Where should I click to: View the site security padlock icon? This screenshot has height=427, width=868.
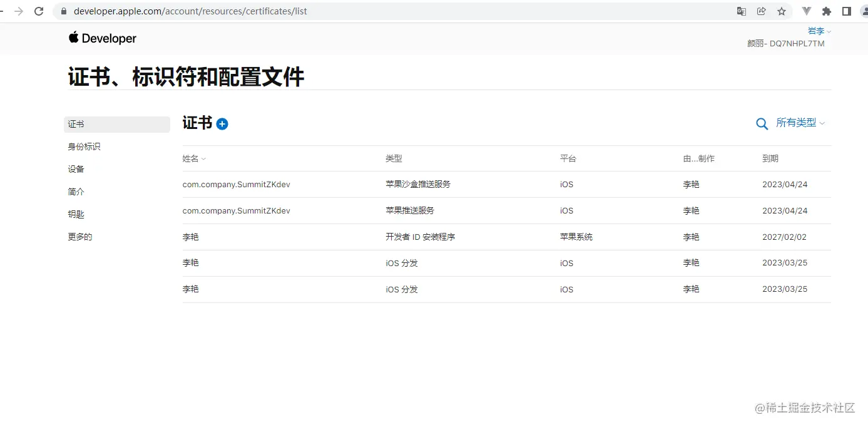(63, 11)
